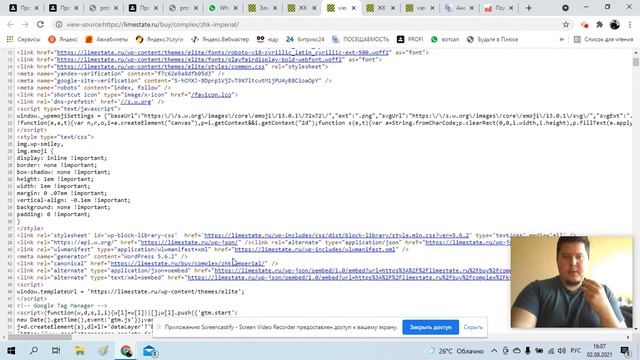Open the Яндекс bookmark
Screen dimensions: 640x360
(63, 40)
